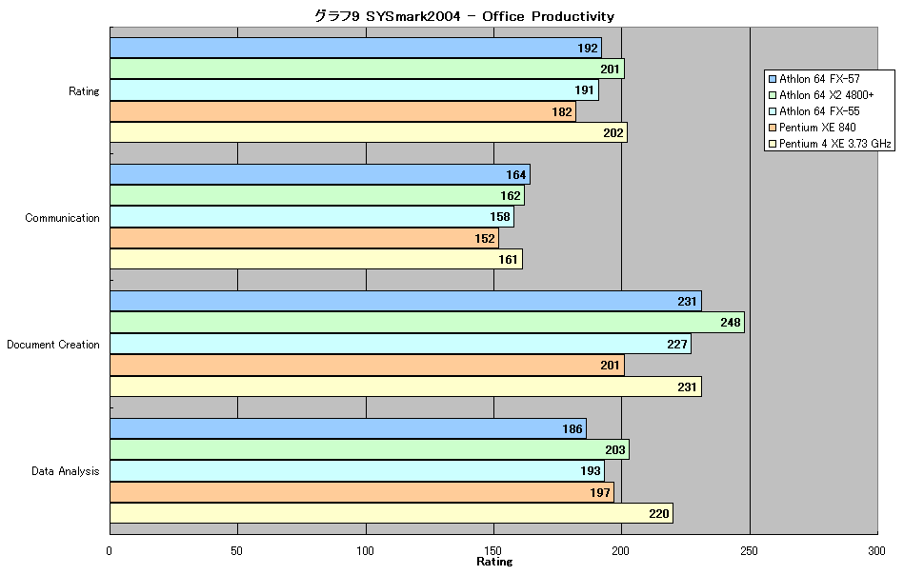Select the legend label Athlon 64 X2 4800+

tap(826, 95)
